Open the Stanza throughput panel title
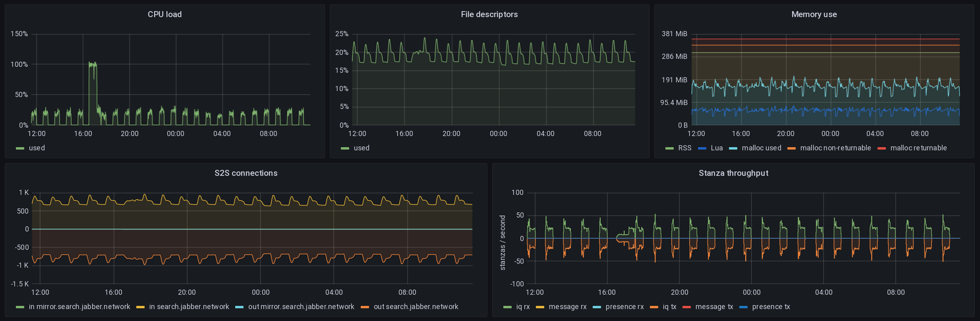The width and height of the screenshot is (980, 321). [733, 173]
